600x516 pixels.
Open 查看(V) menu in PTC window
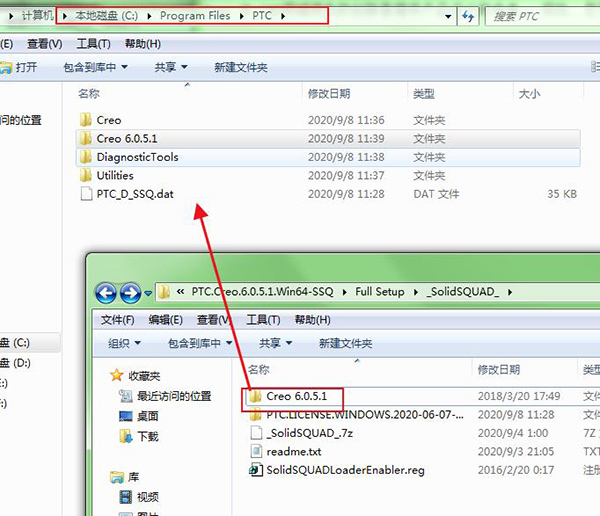point(44,44)
